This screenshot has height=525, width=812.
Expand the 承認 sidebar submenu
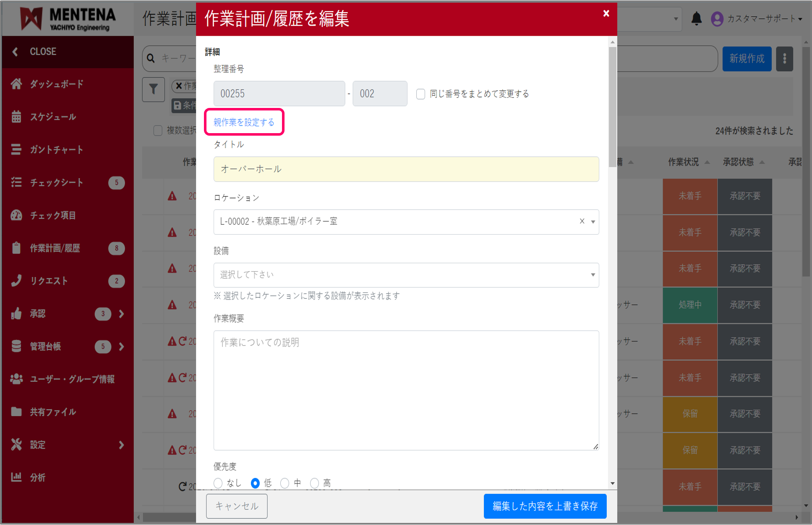tap(121, 314)
